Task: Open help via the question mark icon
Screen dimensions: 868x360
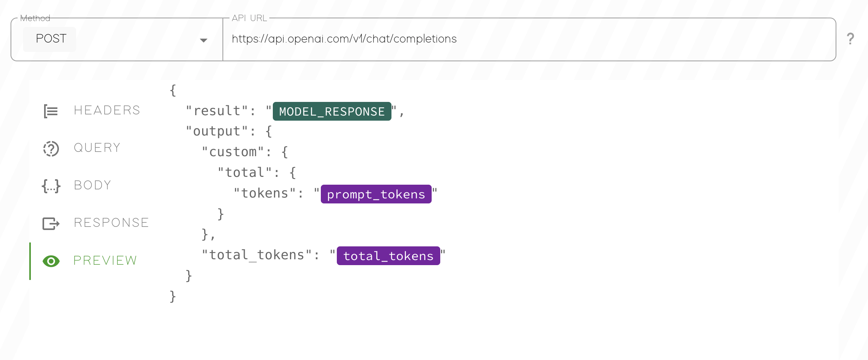Action: (850, 39)
